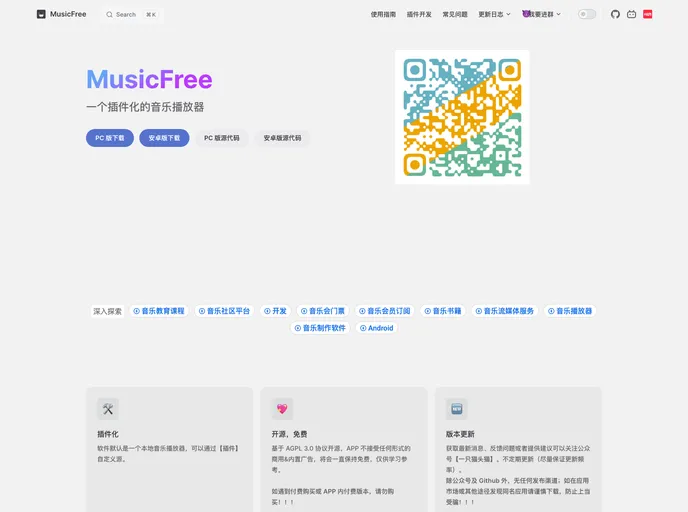Click the heart icon in 开源，免费 card

[x=282, y=409]
